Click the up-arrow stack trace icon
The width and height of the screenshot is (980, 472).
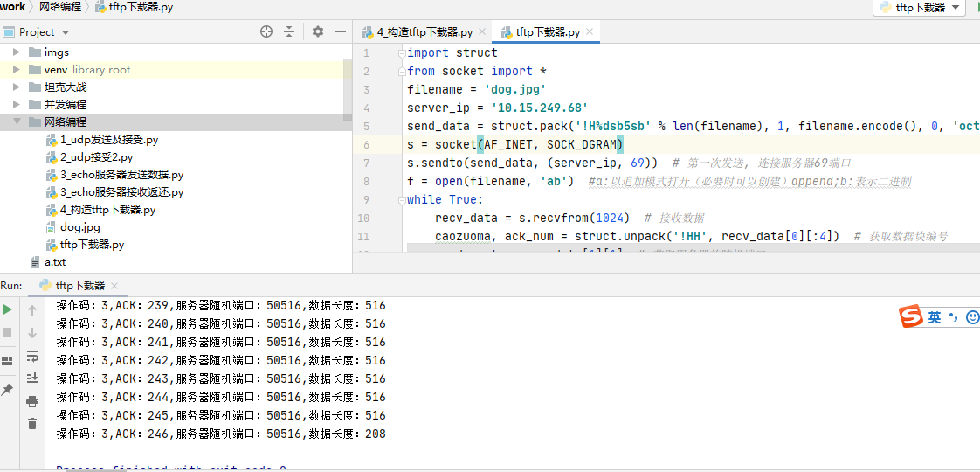(x=32, y=310)
